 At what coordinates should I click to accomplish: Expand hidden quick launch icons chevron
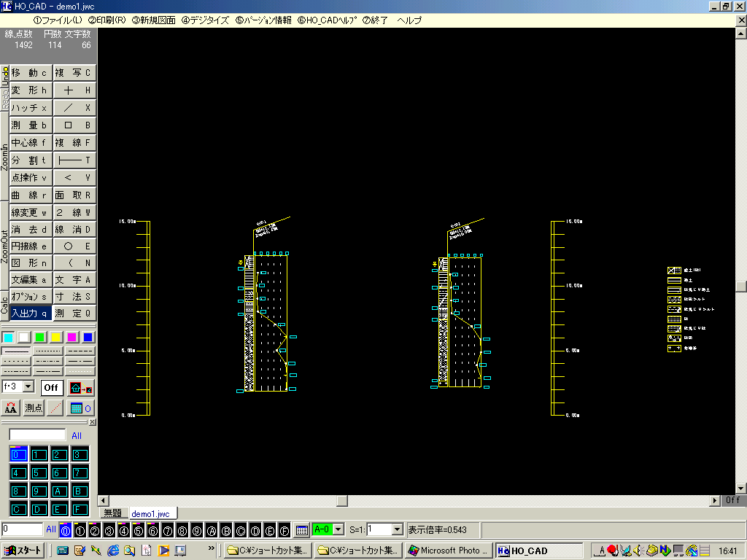(x=211, y=549)
